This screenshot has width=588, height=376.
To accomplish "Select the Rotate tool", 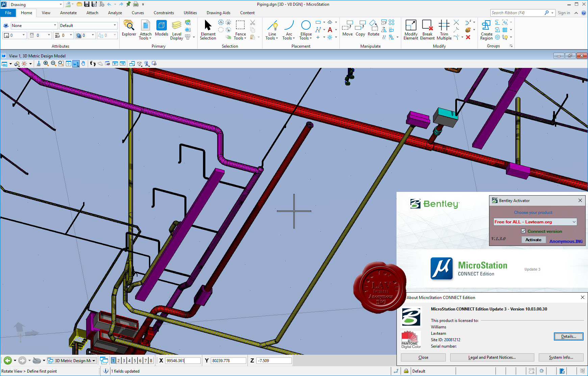I will pos(374,28).
